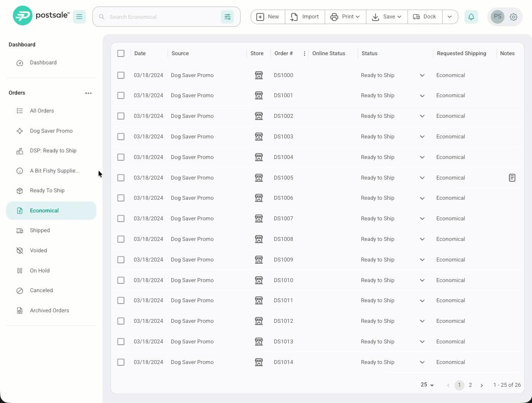The width and height of the screenshot is (532, 403).
Task: Click the store icon for DS1007
Action: coord(259,219)
